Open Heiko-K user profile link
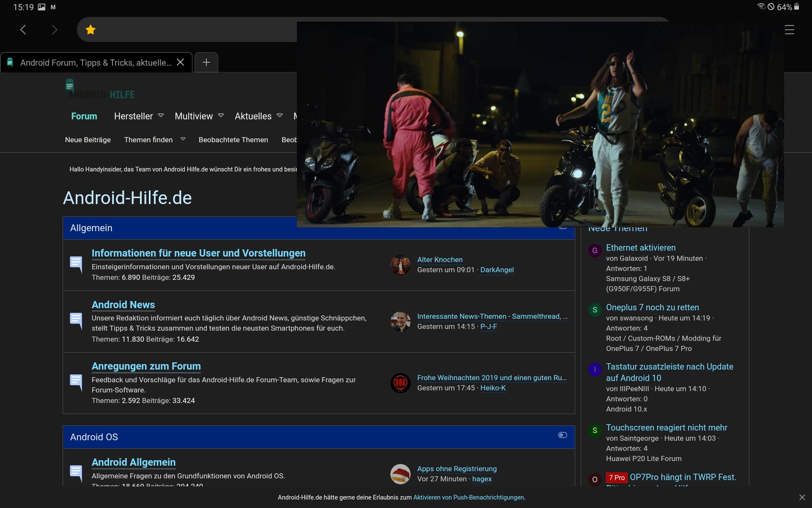 pyautogui.click(x=493, y=388)
